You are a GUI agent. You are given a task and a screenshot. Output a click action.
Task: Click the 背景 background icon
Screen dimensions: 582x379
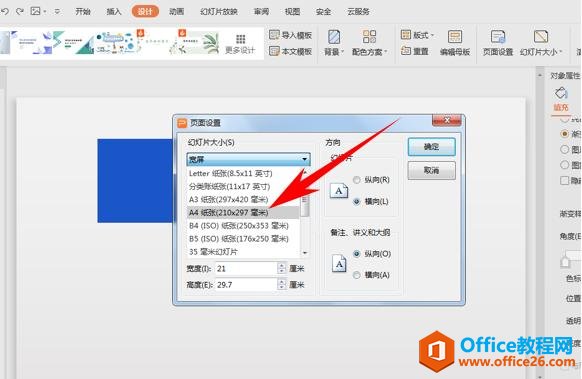pos(334,37)
